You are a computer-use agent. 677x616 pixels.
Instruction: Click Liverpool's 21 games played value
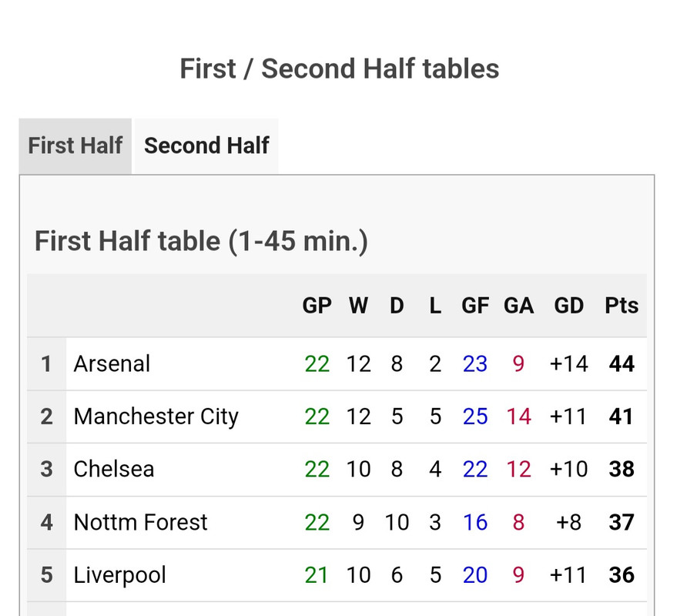[317, 575]
